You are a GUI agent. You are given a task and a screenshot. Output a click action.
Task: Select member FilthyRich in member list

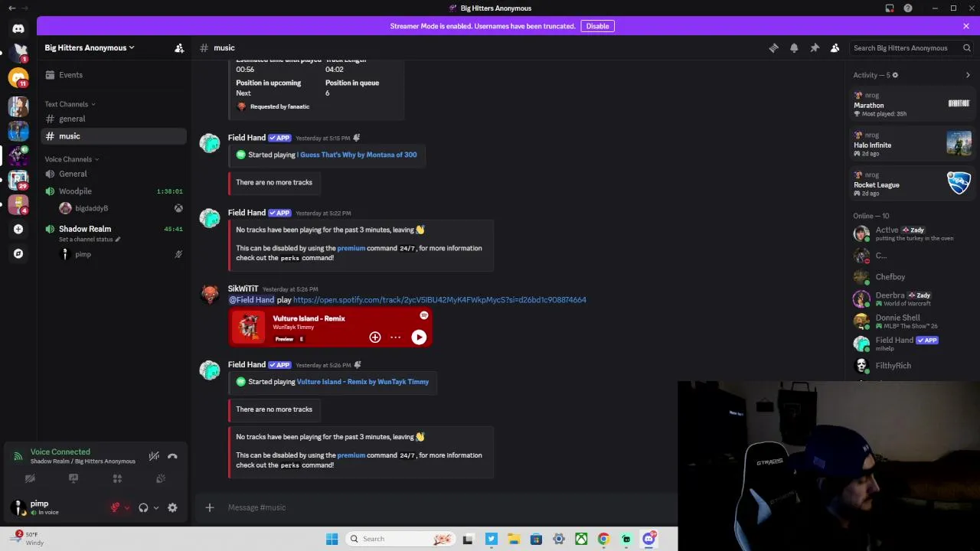913,366
